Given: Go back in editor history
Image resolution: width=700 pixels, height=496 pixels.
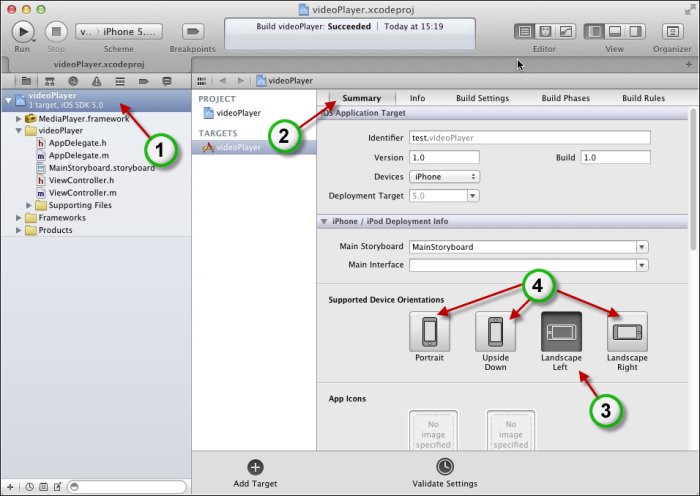Looking at the screenshot, I should click(x=222, y=81).
